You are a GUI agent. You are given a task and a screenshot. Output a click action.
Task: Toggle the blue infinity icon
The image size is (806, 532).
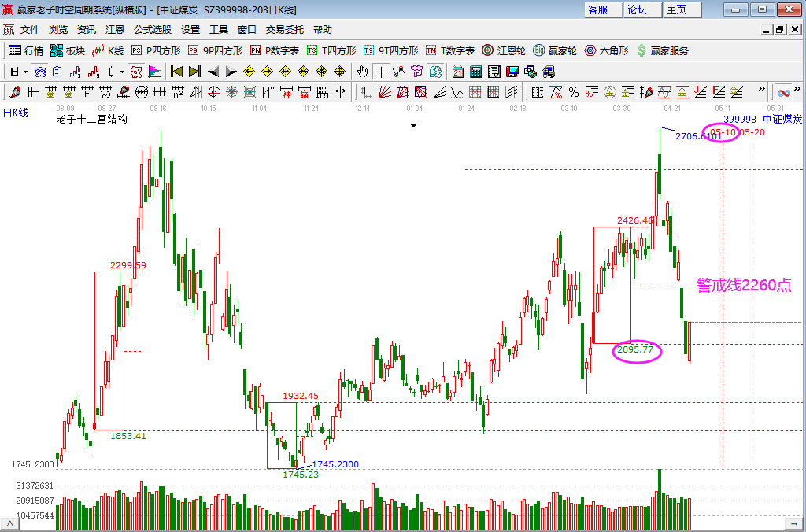pyautogui.click(x=783, y=93)
